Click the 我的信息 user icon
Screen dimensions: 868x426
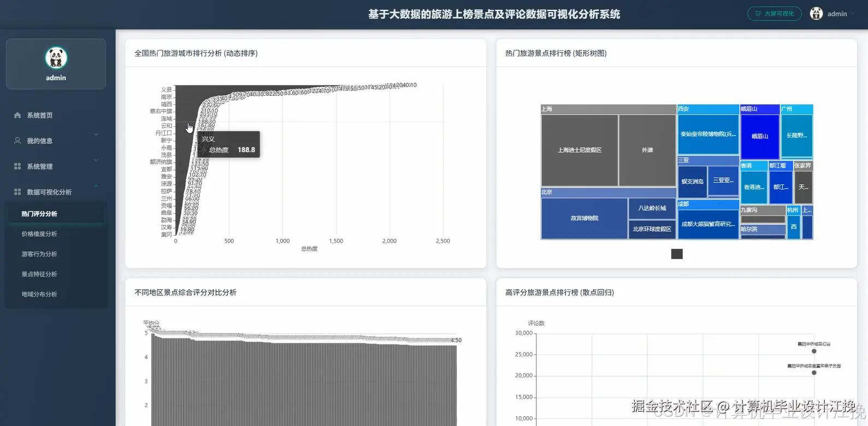(x=17, y=141)
